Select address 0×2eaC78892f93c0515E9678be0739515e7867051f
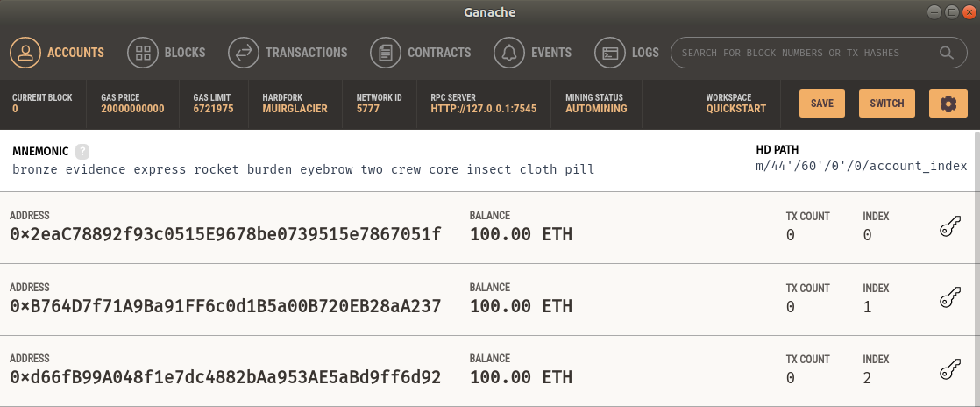Screen dimensions: 980x407 225,235
